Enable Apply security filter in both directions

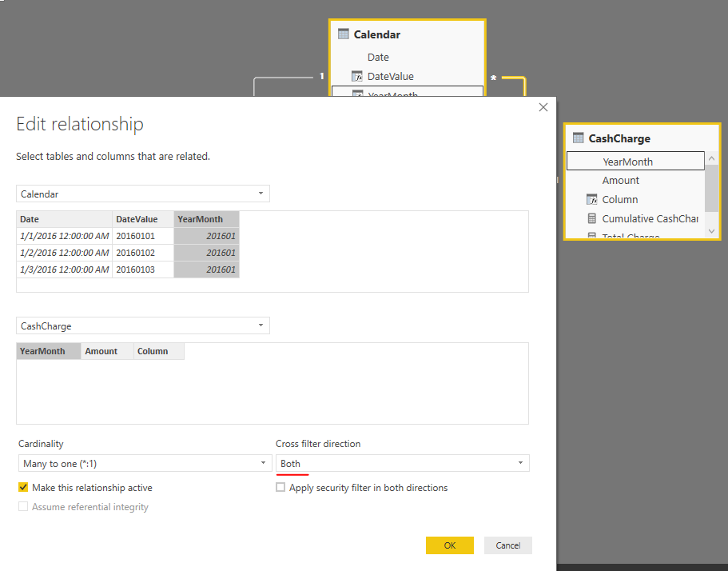(280, 487)
